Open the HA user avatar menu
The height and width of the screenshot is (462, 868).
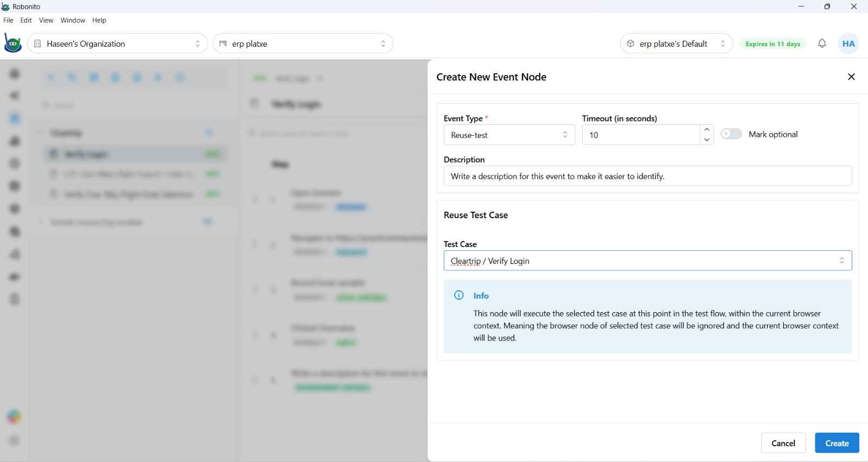coord(848,43)
